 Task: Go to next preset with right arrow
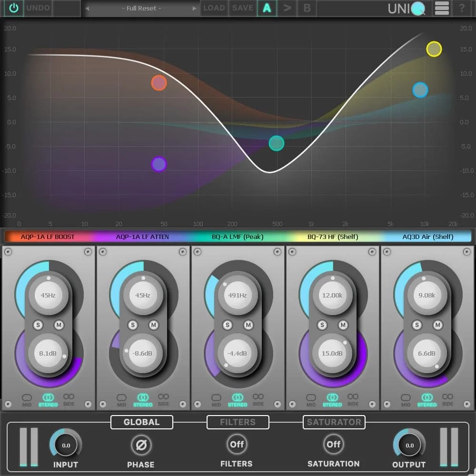194,9
